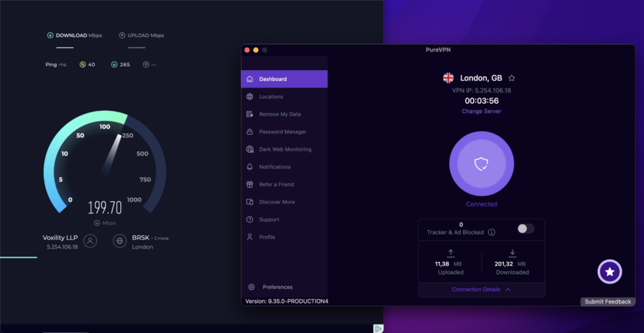Screen dimensions: 644x333
Task: Click the UPLOAD arrow icon in speedtest
Action: click(122, 35)
